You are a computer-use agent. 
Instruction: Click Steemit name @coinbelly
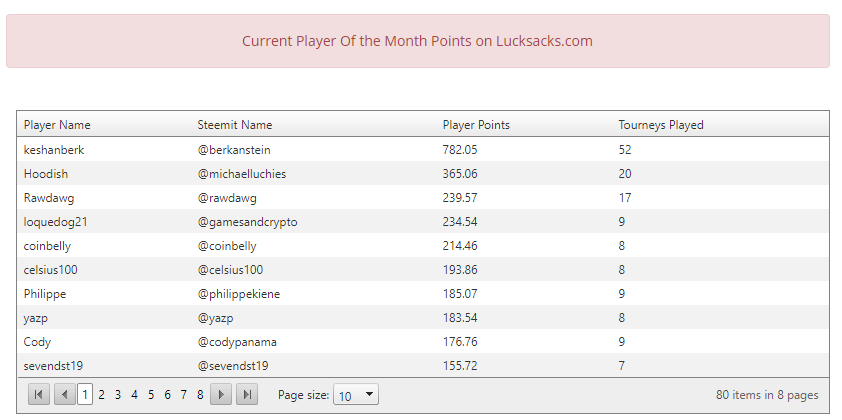click(x=227, y=246)
